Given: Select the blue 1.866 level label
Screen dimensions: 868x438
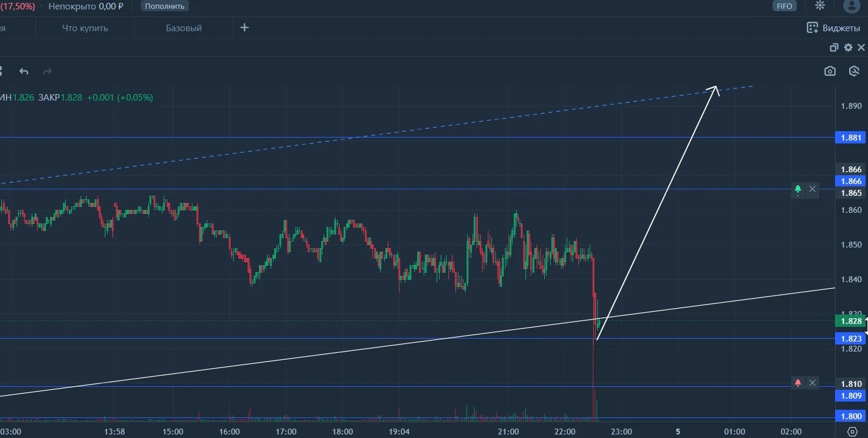Looking at the screenshot, I should tap(851, 181).
